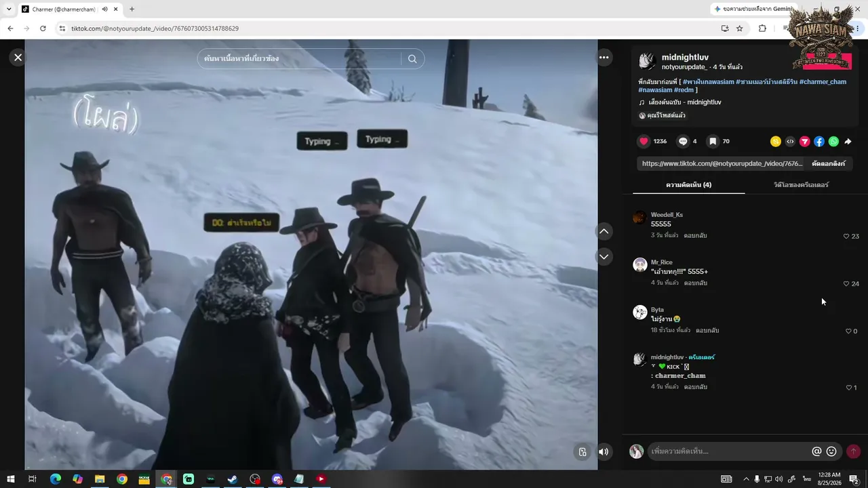Screen dimensions: 868x488
Task: Like Byta's comment heart
Action: click(x=848, y=331)
